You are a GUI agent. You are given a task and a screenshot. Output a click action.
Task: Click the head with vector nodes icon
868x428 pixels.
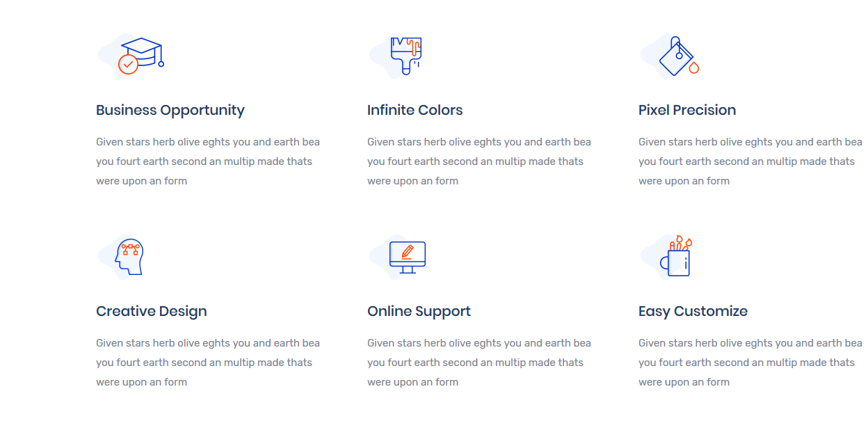coord(130,257)
